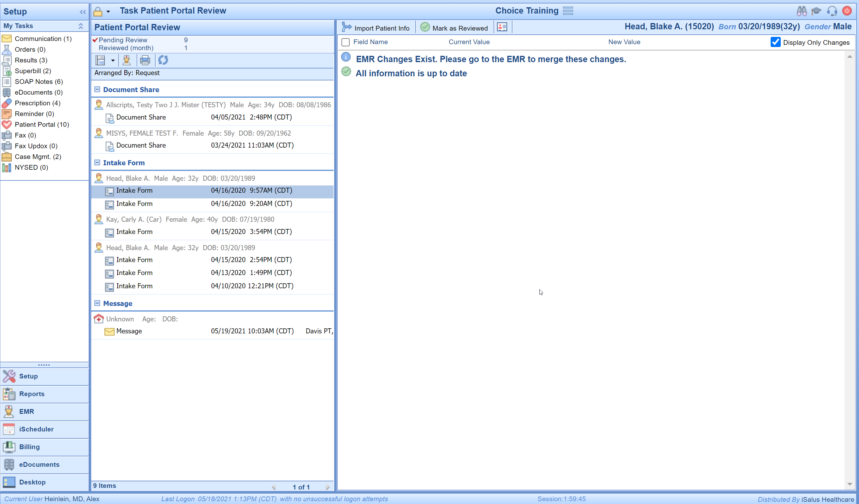The image size is (859, 504).
Task: Open the list view dropdown arrow
Action: (113, 60)
